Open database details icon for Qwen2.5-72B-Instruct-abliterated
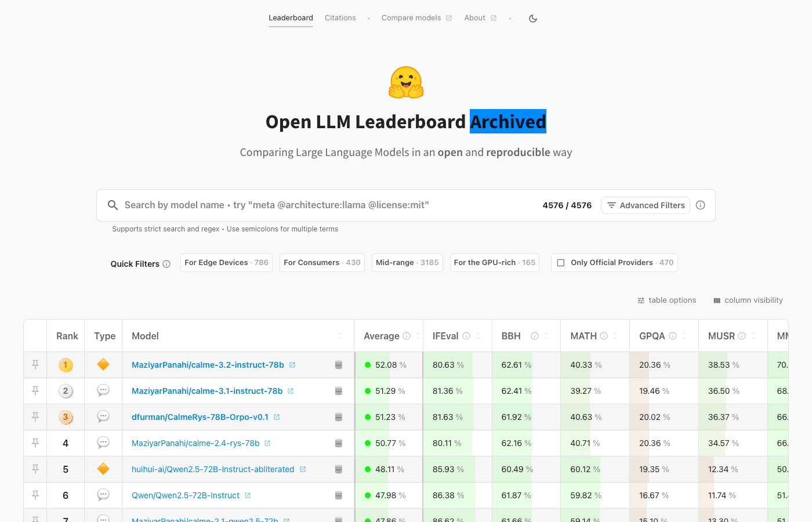The height and width of the screenshot is (522, 812). 339,469
